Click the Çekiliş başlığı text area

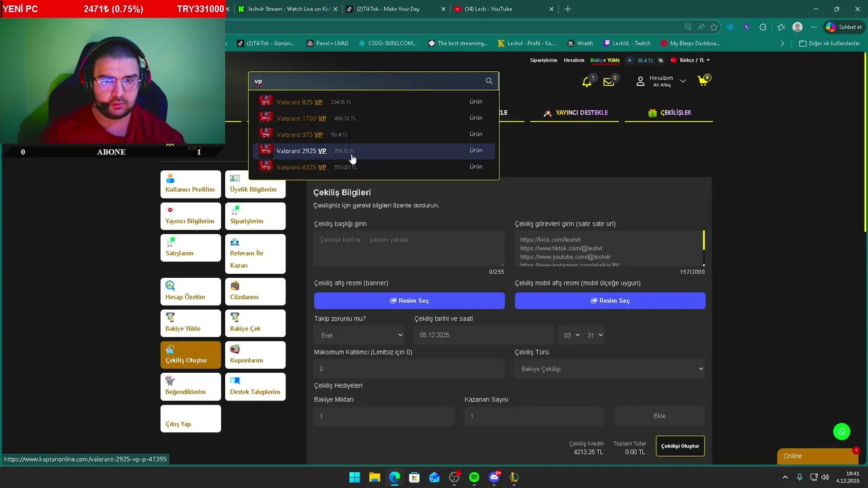(x=410, y=249)
